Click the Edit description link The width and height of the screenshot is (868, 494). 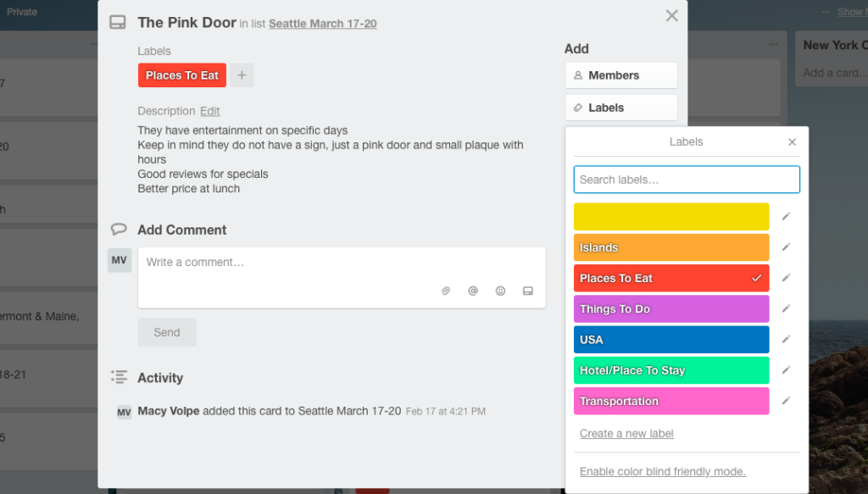210,111
